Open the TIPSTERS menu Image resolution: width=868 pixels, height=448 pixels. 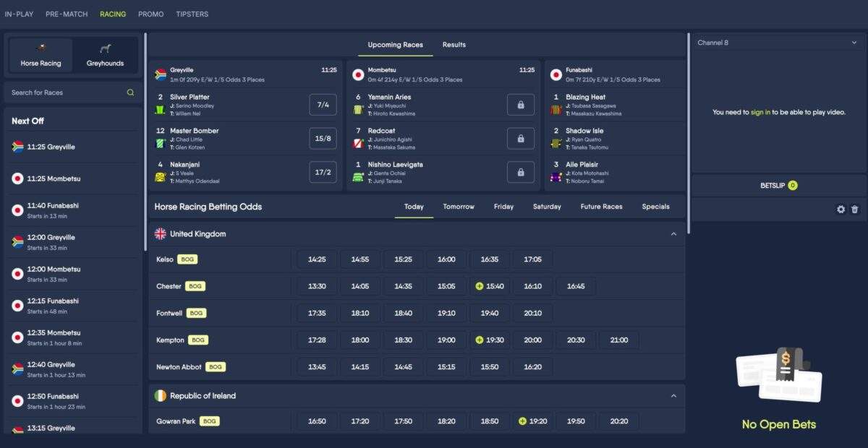pyautogui.click(x=192, y=14)
